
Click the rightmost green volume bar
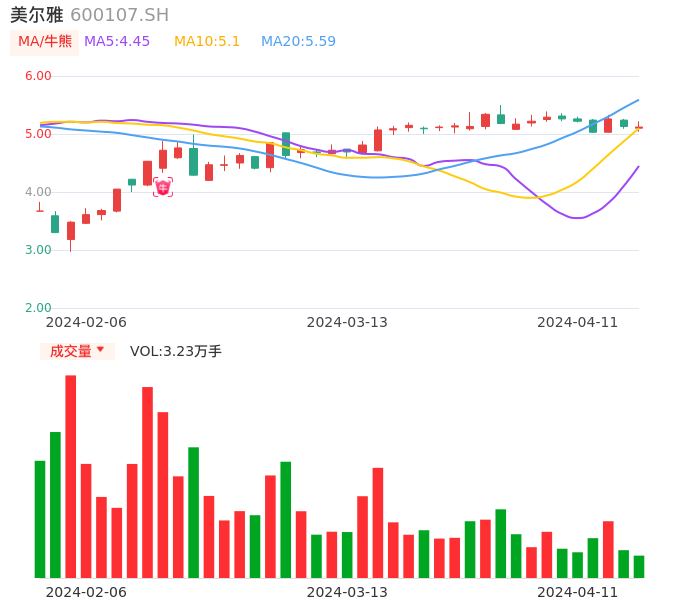point(639,567)
